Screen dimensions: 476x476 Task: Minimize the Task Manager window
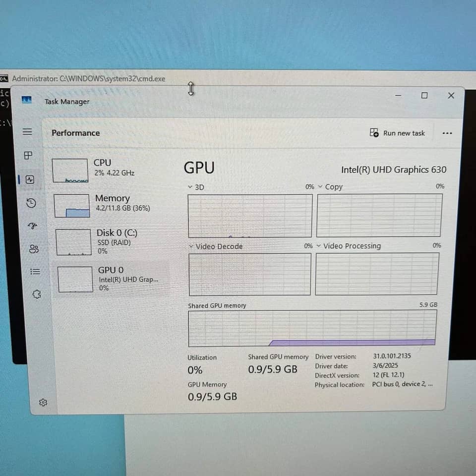click(x=398, y=96)
